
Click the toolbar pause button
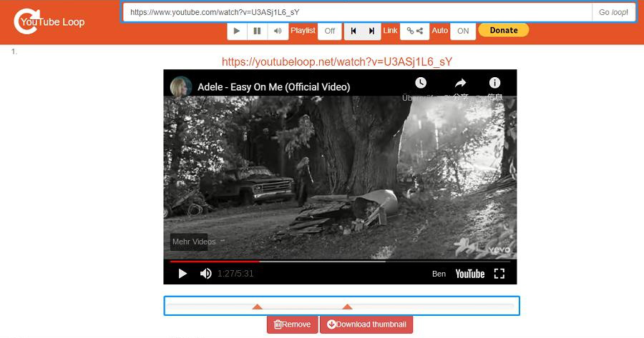click(257, 31)
